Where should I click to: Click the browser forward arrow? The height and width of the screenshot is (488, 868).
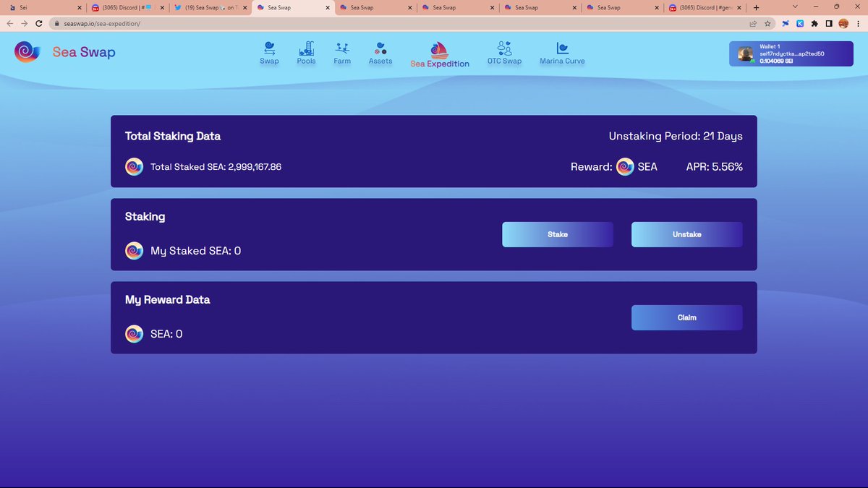point(24,23)
